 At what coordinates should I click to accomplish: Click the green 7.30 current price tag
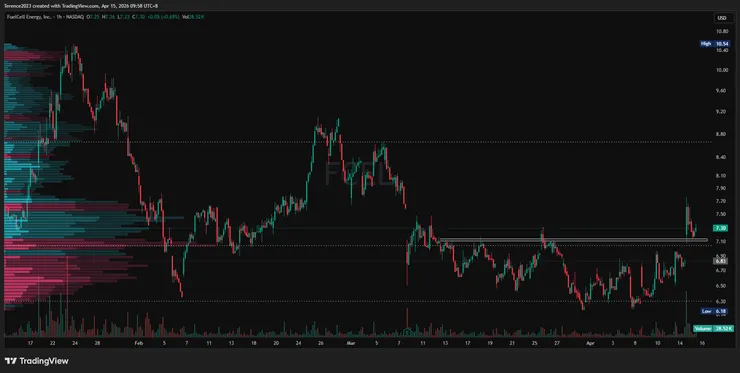coord(721,228)
